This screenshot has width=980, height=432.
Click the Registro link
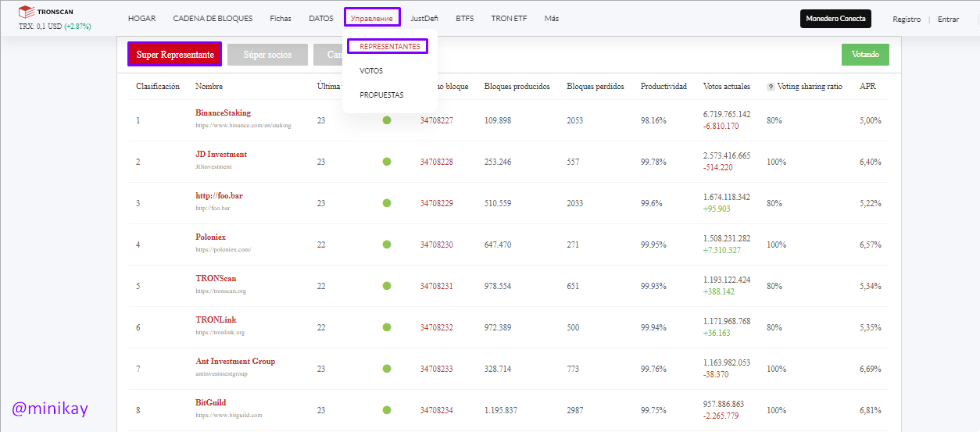click(907, 19)
